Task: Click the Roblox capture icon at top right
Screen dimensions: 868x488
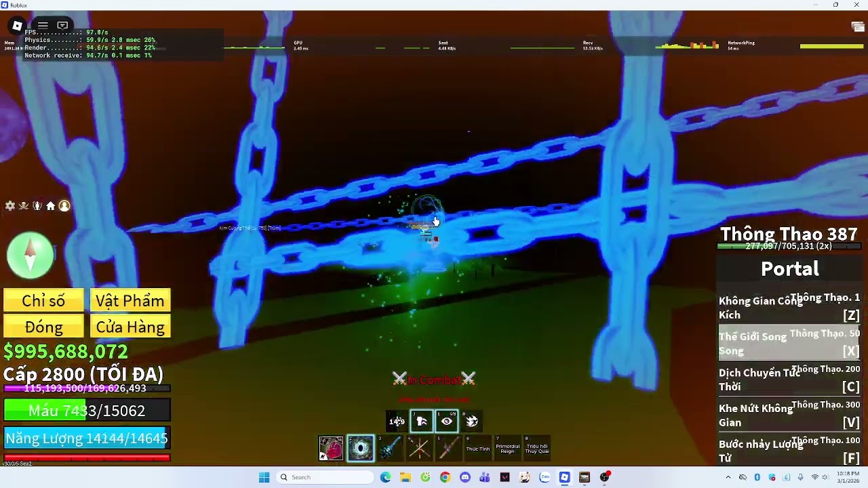Action: [x=858, y=26]
